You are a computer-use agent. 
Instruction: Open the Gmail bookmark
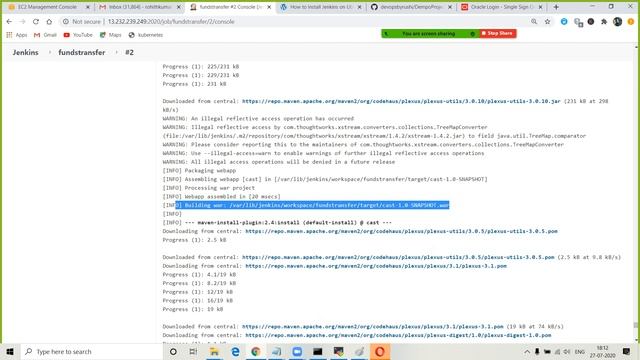coord(45,35)
